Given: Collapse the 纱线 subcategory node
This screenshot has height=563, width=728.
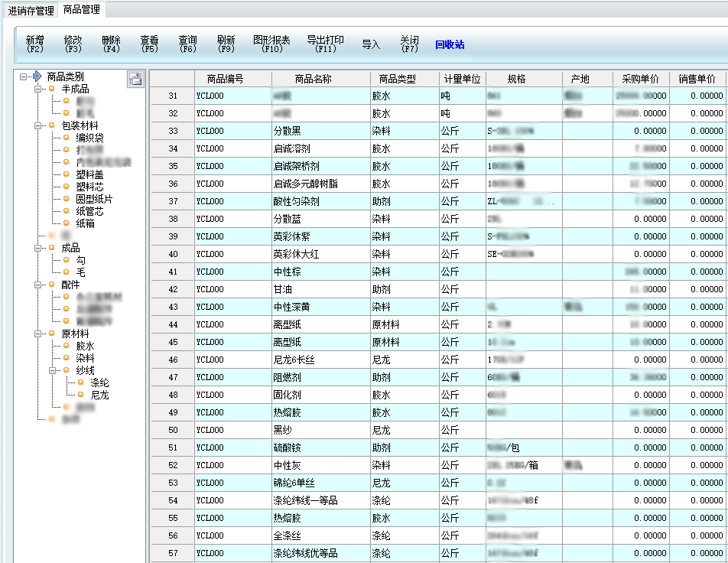Looking at the screenshot, I should click(x=53, y=370).
